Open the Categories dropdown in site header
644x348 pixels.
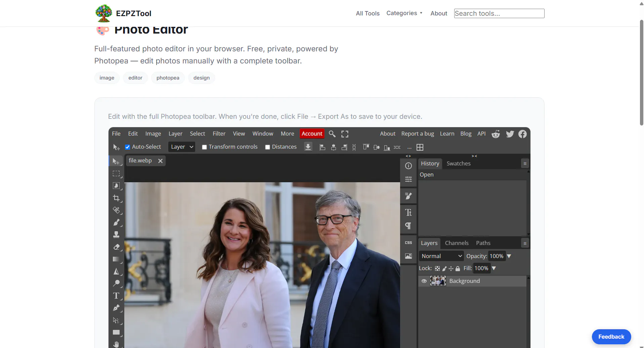pos(404,13)
